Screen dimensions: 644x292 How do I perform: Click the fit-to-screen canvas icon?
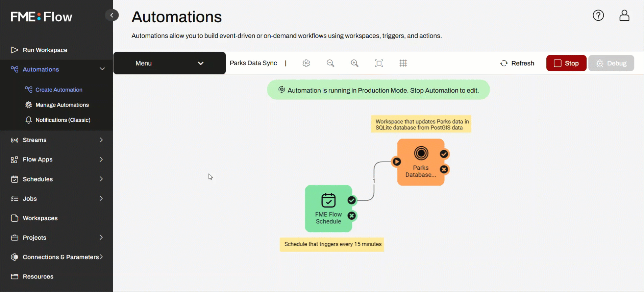click(x=379, y=63)
